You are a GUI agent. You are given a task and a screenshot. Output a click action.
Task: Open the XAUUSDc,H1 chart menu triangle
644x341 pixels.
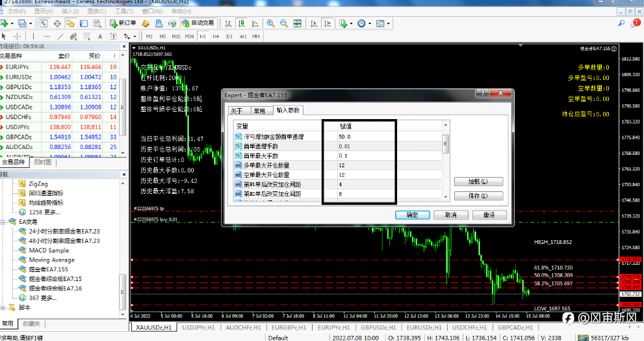point(134,48)
